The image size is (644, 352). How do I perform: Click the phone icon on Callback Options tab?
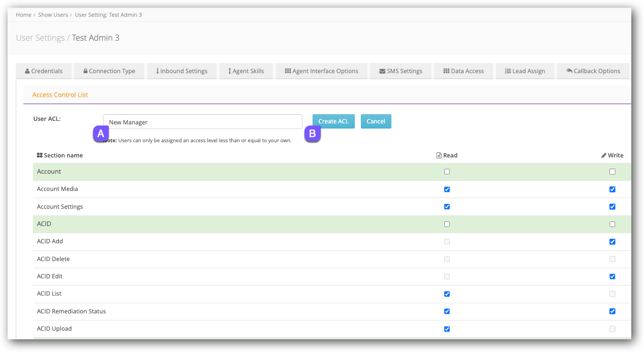[570, 71]
